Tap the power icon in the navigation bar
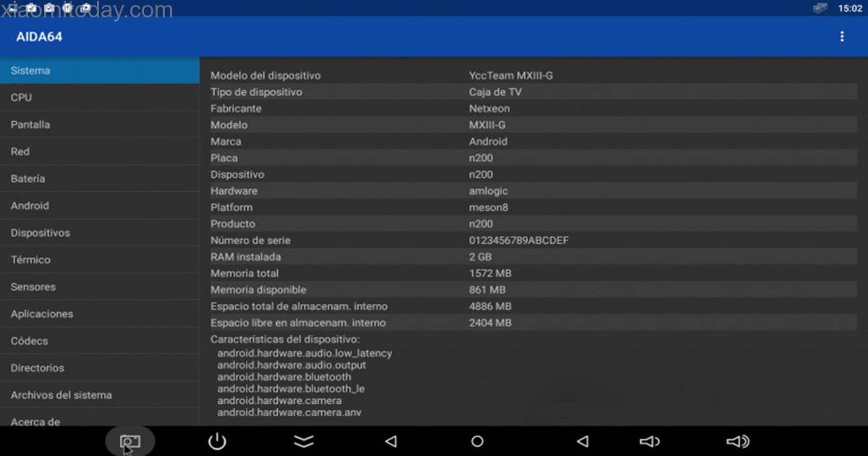Screen dimensions: 868x456 point(217,440)
